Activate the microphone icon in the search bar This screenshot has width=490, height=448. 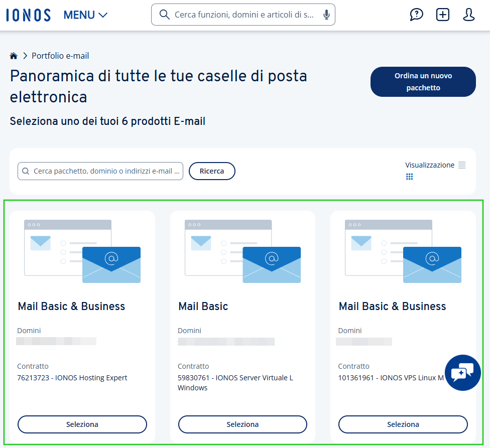pyautogui.click(x=326, y=15)
